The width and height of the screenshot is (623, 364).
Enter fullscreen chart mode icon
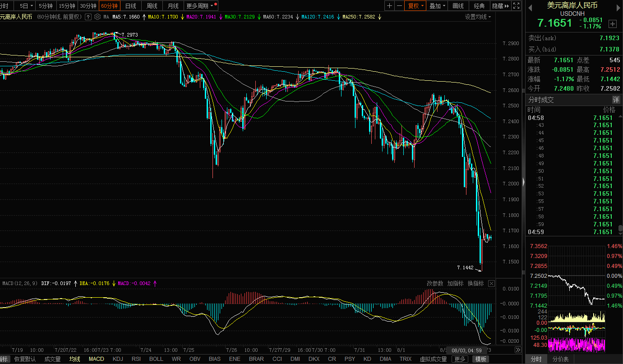517,6
